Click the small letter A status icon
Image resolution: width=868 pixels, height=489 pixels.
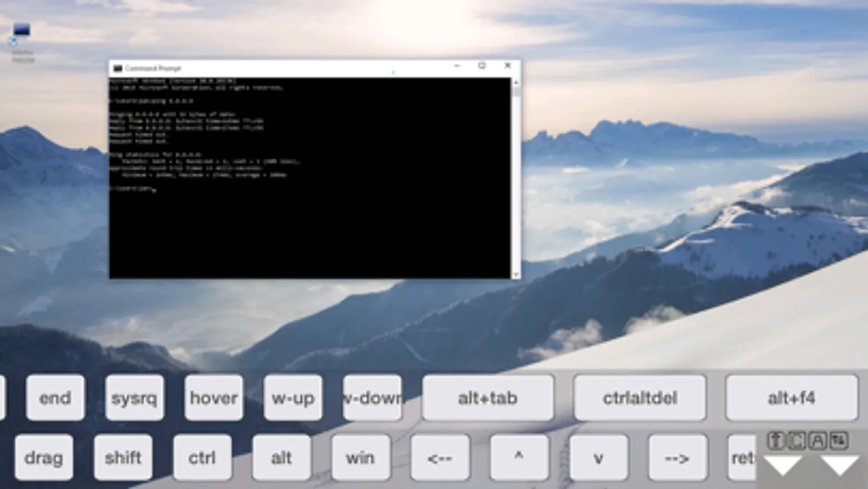[x=818, y=441]
